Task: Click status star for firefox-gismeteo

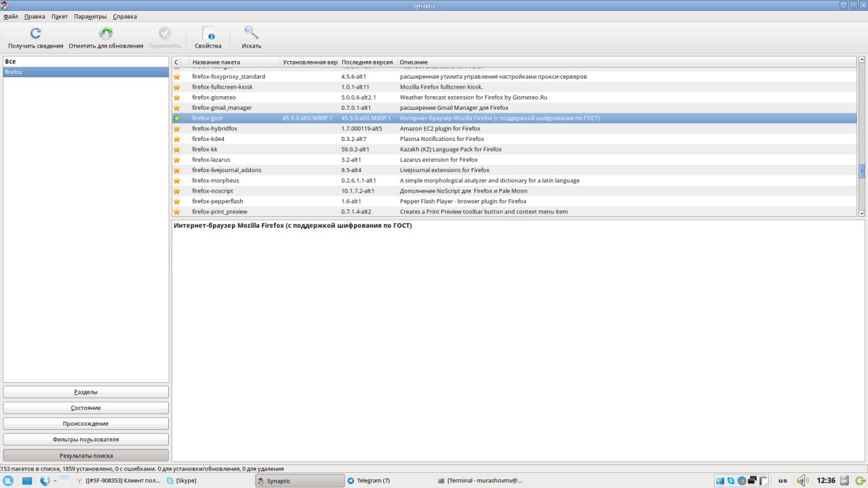Action: point(177,98)
